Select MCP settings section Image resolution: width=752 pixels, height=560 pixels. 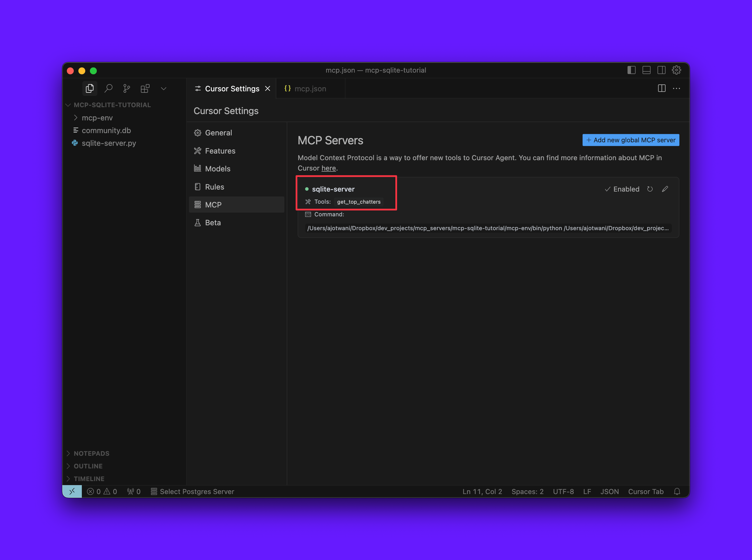(x=237, y=205)
